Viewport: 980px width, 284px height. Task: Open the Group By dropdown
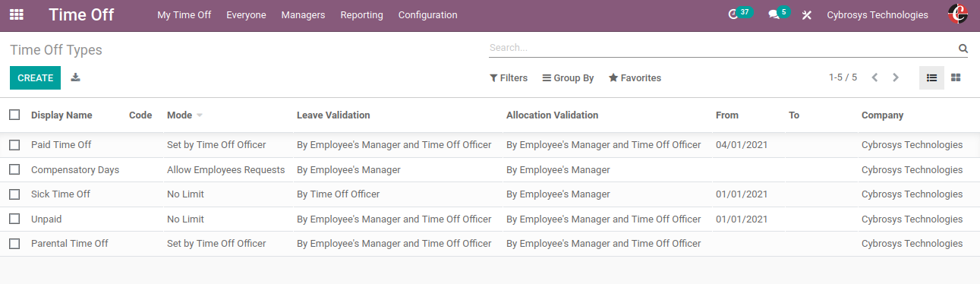point(568,78)
